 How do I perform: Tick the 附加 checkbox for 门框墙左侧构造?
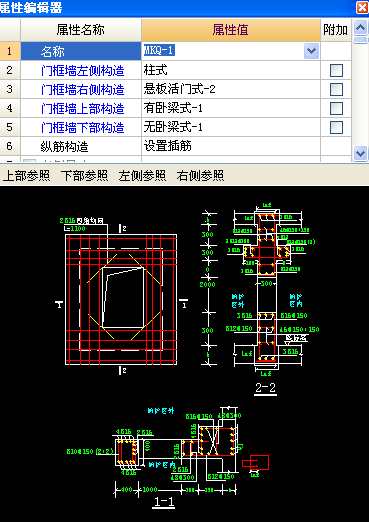tap(336, 70)
